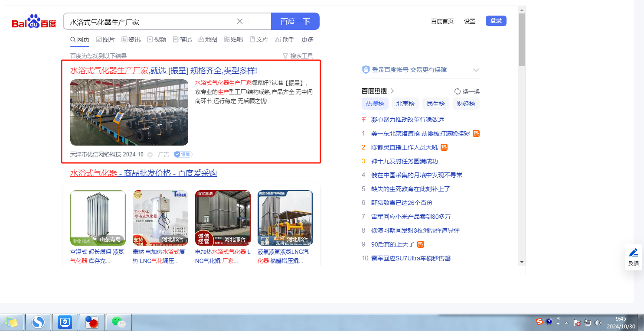Open the volume speaker tray icon
The width and height of the screenshot is (644, 331).
coord(598,322)
